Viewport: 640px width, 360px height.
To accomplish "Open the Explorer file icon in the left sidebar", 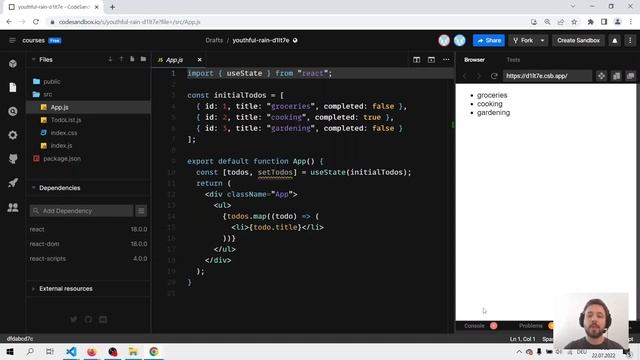I will click(x=13, y=87).
